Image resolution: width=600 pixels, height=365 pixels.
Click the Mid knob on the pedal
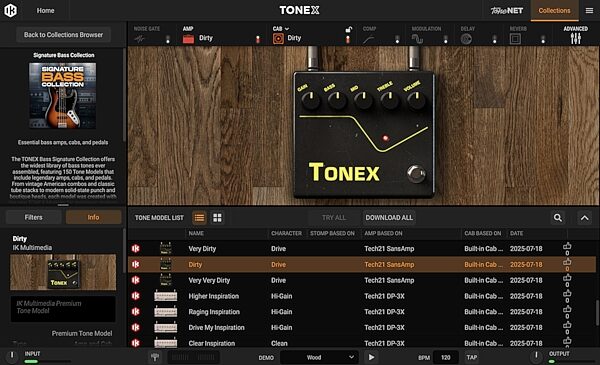pos(363,100)
